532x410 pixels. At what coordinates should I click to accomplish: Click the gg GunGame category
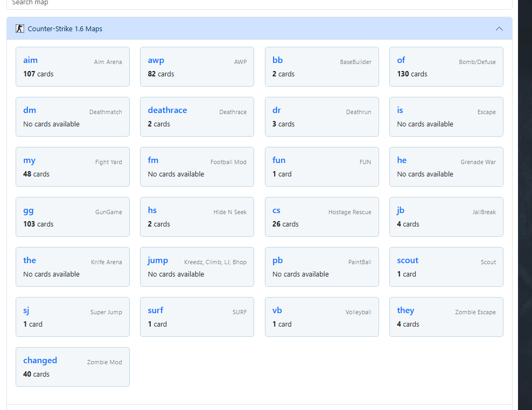tap(72, 217)
